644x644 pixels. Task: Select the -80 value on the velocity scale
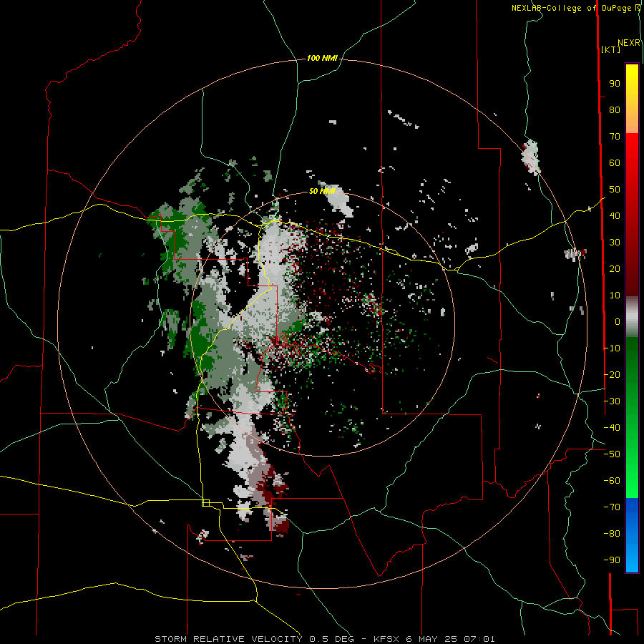(x=612, y=534)
